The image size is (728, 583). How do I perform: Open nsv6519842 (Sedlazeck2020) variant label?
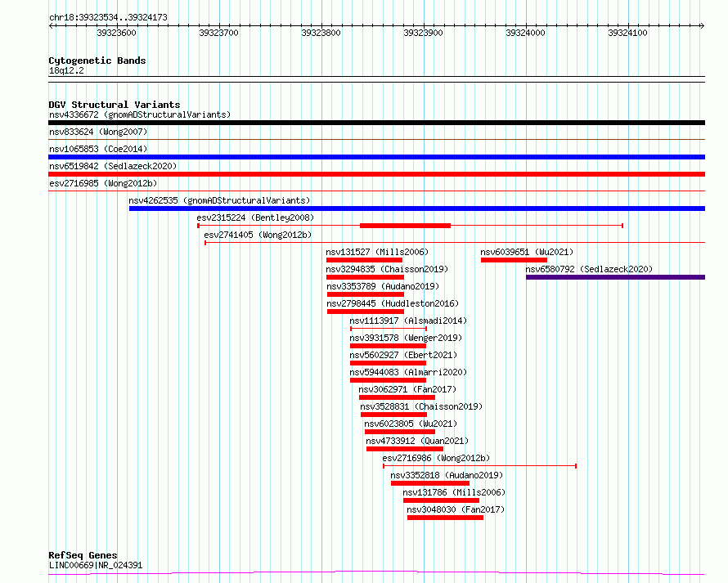[x=113, y=166]
